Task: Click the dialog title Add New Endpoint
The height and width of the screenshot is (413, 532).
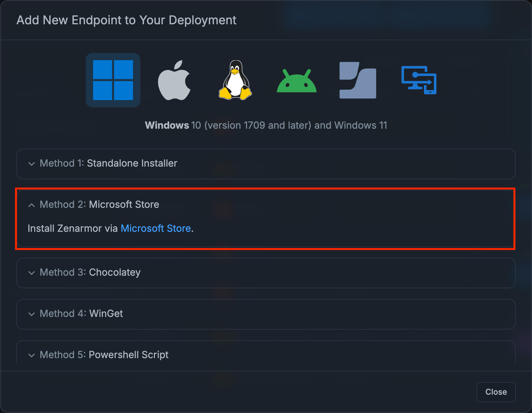Action: 127,20
